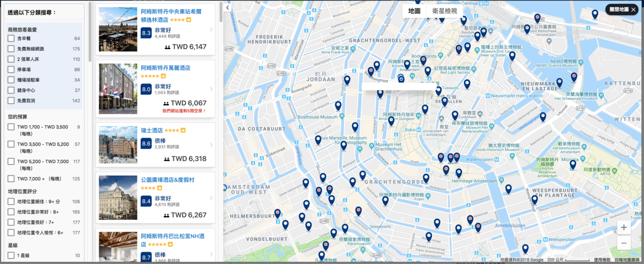Click the 8.3 score badge
The image size is (644, 264).
coord(146,33)
